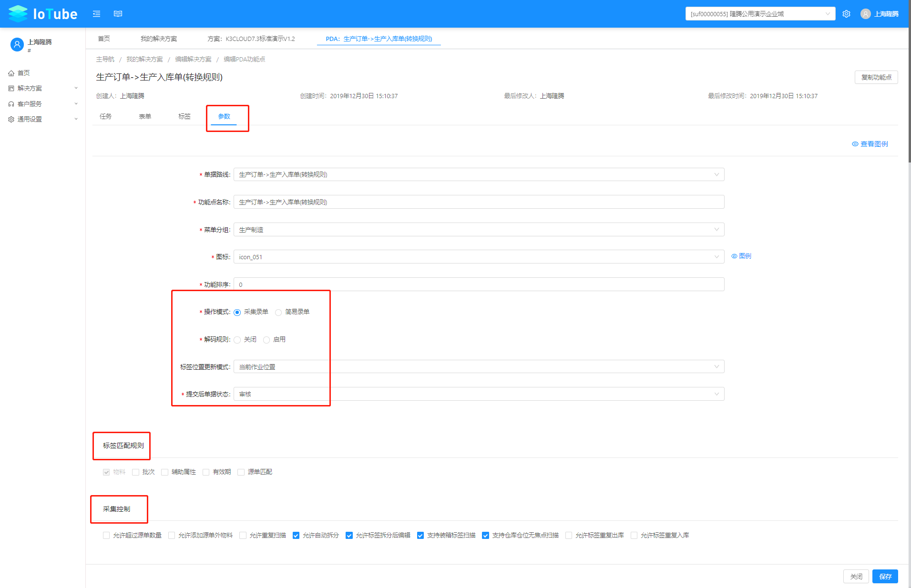Select the 参数 tab
The width and height of the screenshot is (911, 588).
[224, 116]
